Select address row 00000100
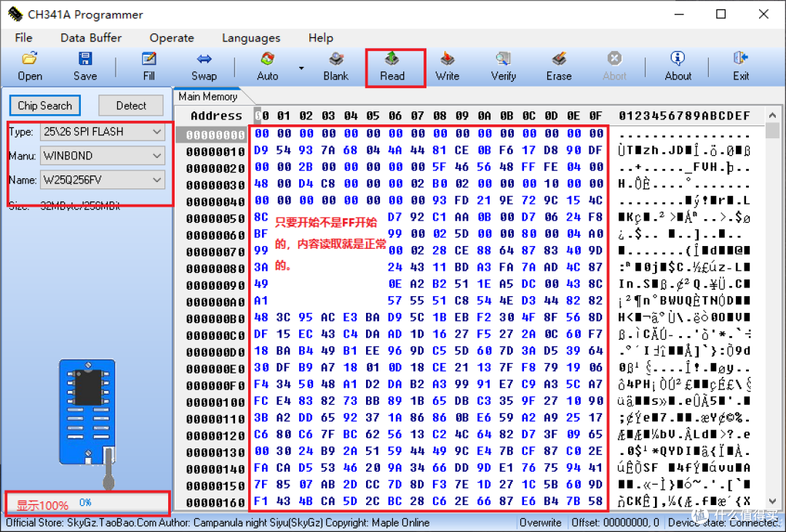 [x=215, y=402]
